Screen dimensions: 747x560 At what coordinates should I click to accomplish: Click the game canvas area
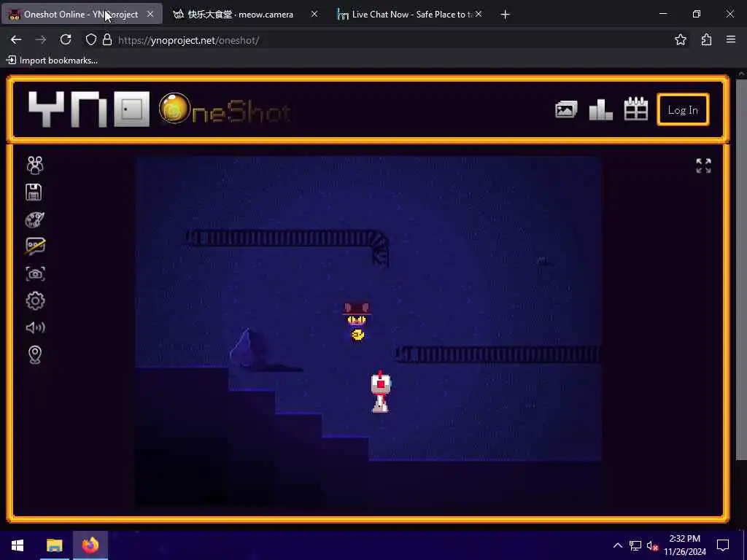[x=368, y=332]
